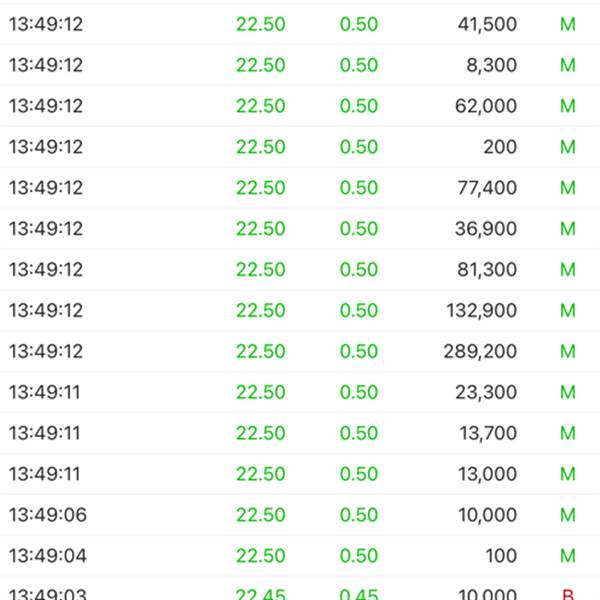Click the red B side indicator
Screen dimensions: 600x600
click(x=568, y=594)
